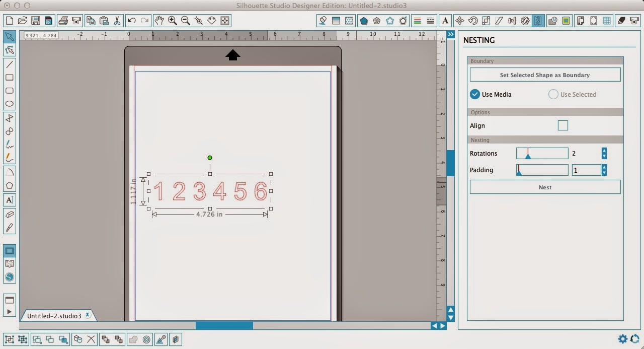Select the Point Editing tool

click(x=10, y=49)
